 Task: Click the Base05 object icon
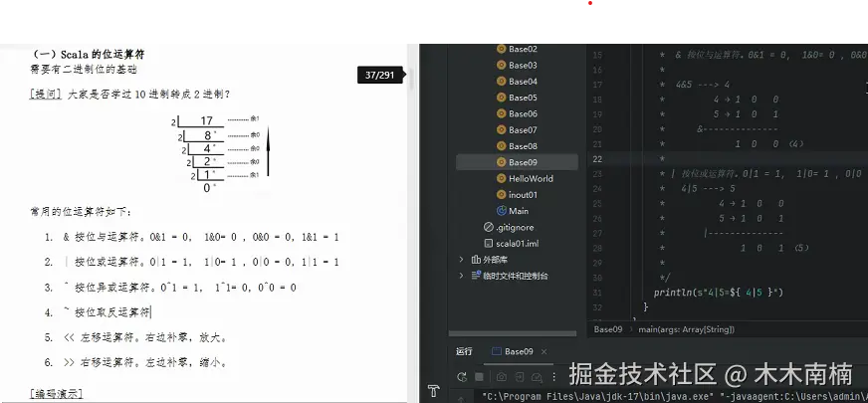pyautogui.click(x=501, y=98)
